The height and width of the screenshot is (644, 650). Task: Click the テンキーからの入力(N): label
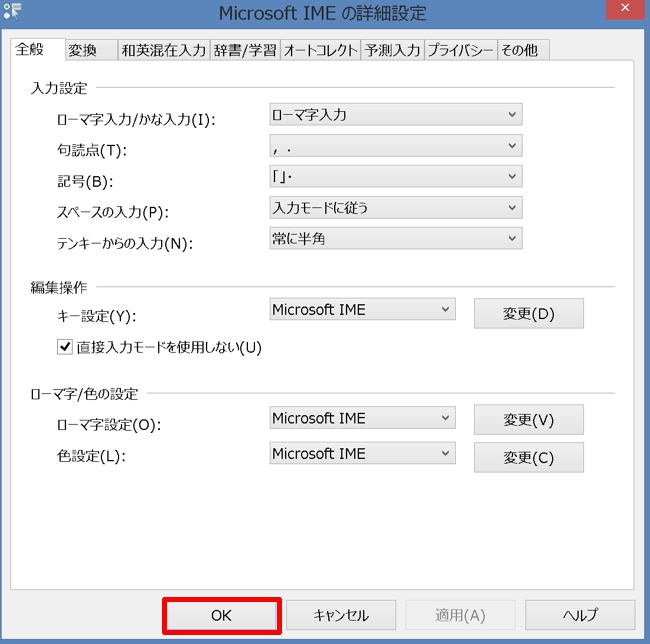click(125, 243)
